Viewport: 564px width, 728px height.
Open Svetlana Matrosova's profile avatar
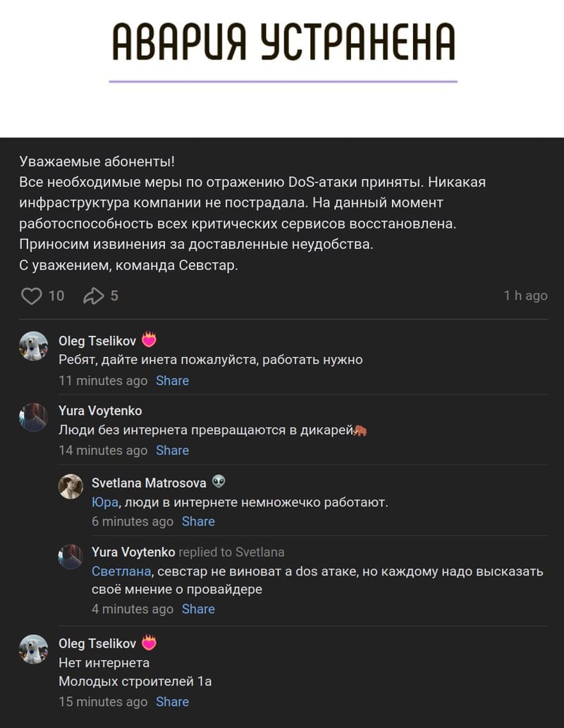(x=70, y=487)
